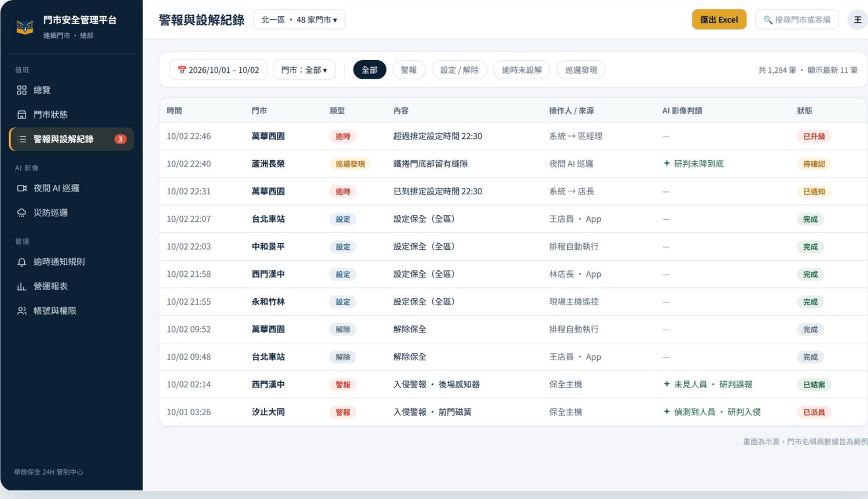Click the calendar icon in date range

pos(182,70)
